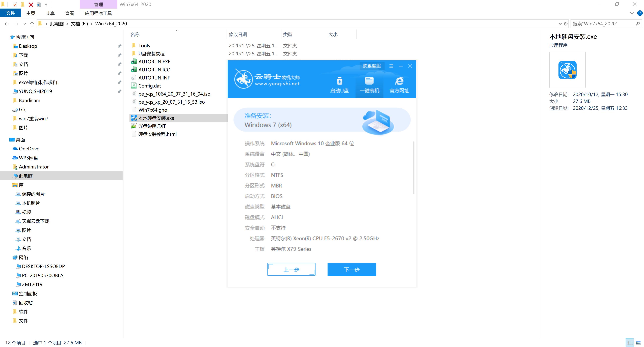Viewport: 644px width, 347px height.
Task: Open the U盘安装教程 folder
Action: (152, 53)
